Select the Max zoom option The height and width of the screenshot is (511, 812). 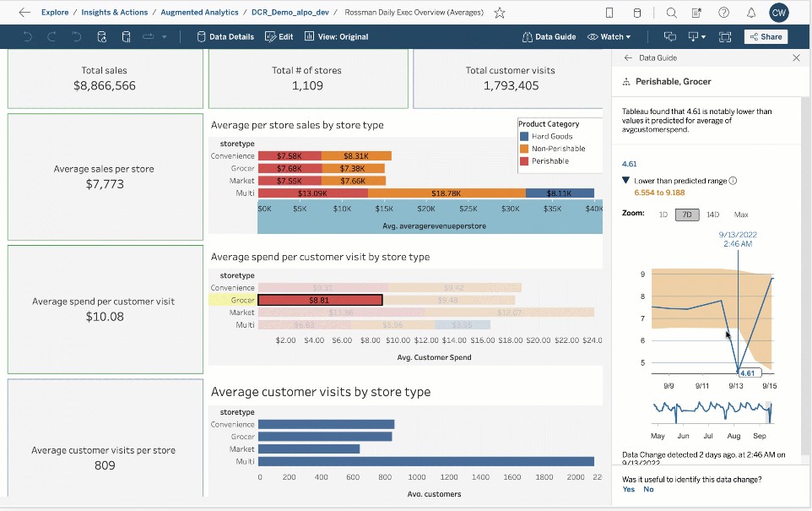[741, 215]
